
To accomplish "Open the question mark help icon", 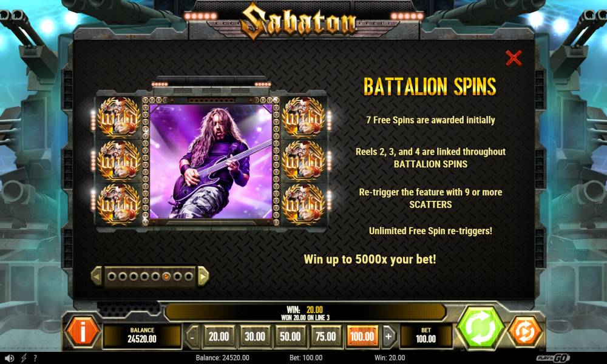I will point(35,358).
